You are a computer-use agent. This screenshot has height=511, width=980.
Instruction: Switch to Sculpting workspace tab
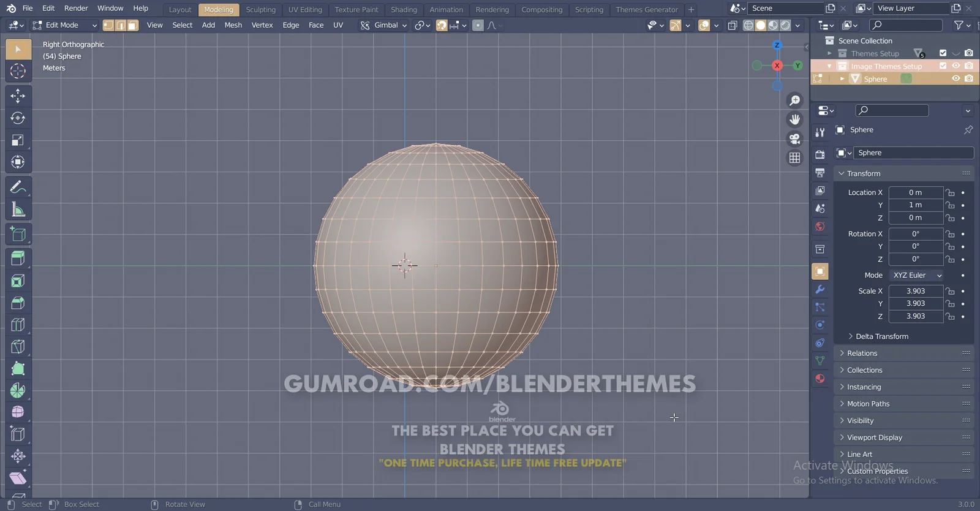(x=261, y=10)
